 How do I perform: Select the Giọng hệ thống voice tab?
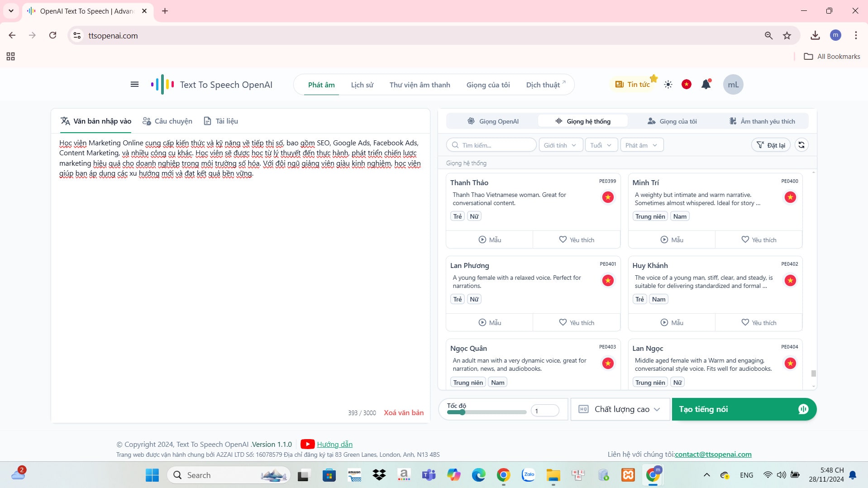click(x=583, y=121)
